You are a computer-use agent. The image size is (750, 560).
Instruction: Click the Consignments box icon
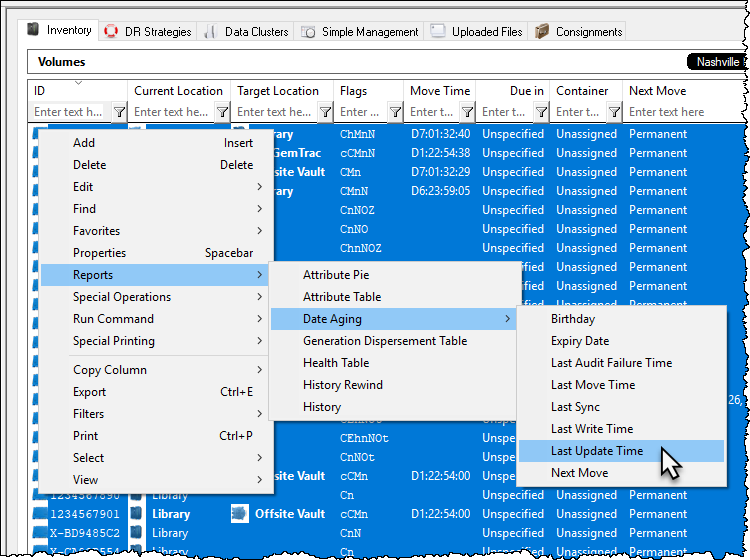(541, 32)
